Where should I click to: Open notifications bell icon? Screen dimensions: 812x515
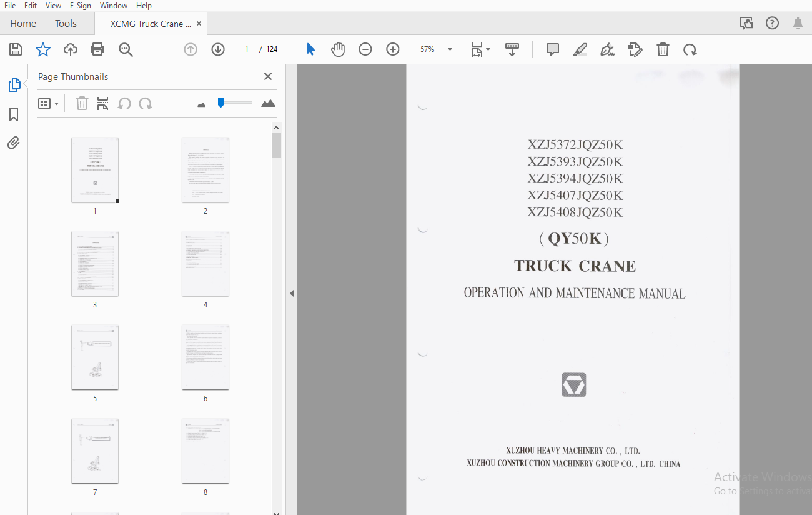[x=798, y=24]
